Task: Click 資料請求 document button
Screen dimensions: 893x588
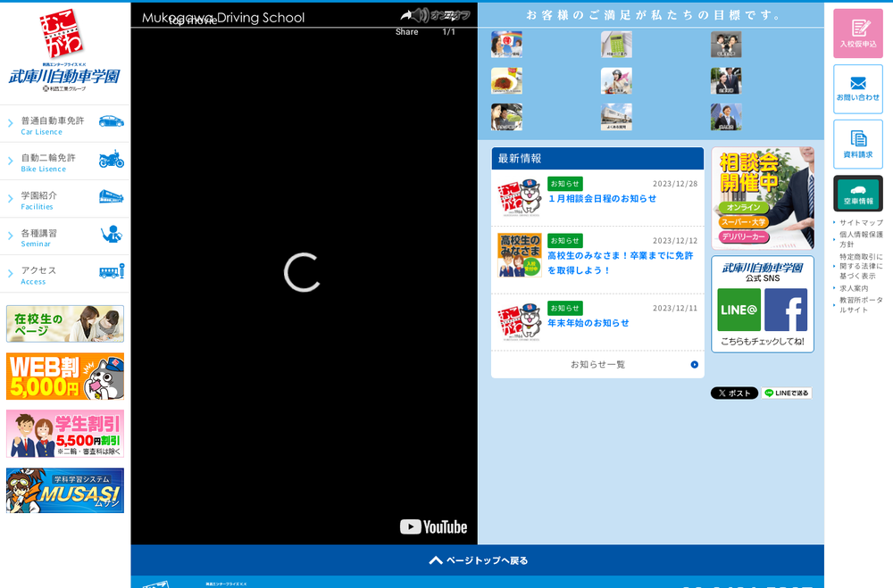Action: [x=858, y=144]
